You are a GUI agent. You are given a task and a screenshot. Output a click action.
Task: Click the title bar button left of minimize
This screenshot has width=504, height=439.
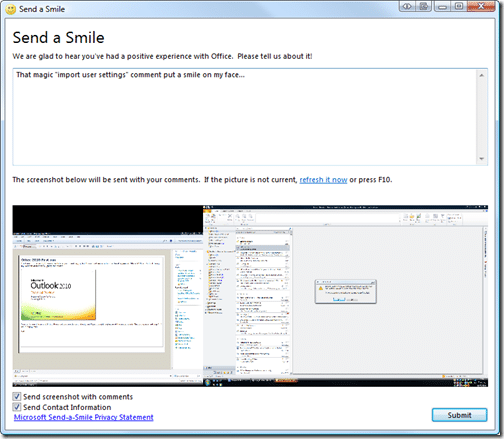pos(424,6)
